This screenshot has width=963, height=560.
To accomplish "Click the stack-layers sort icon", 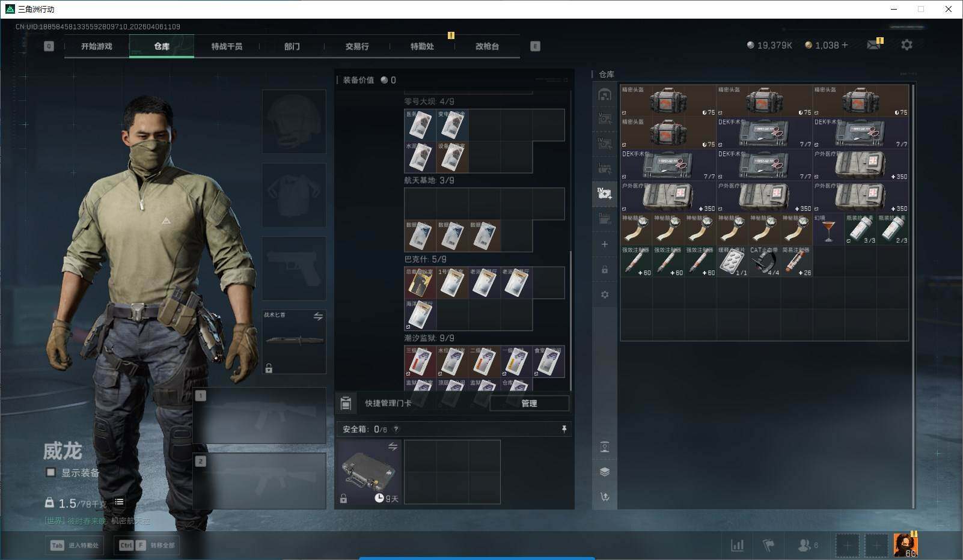I will pyautogui.click(x=605, y=472).
